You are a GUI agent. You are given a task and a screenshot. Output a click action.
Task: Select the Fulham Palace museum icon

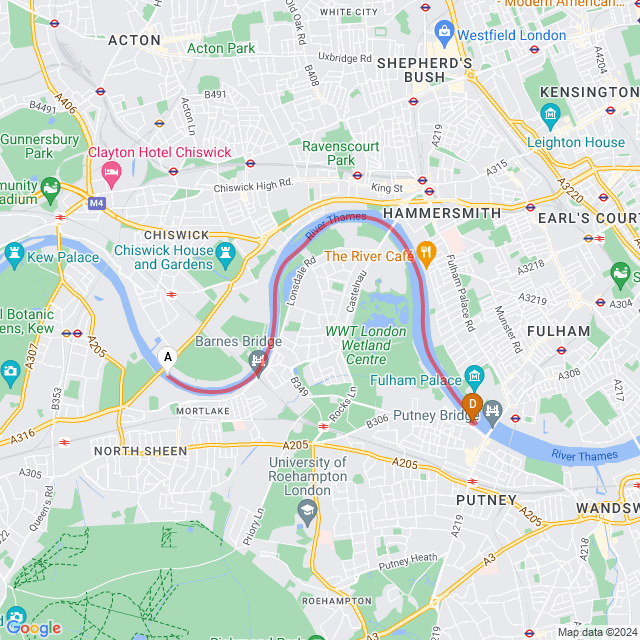click(x=474, y=377)
